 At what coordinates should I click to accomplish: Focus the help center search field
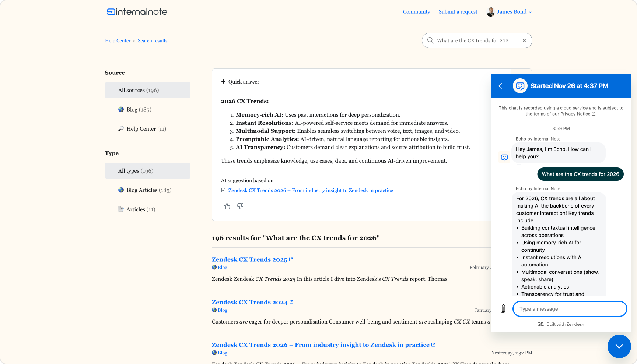477,40
